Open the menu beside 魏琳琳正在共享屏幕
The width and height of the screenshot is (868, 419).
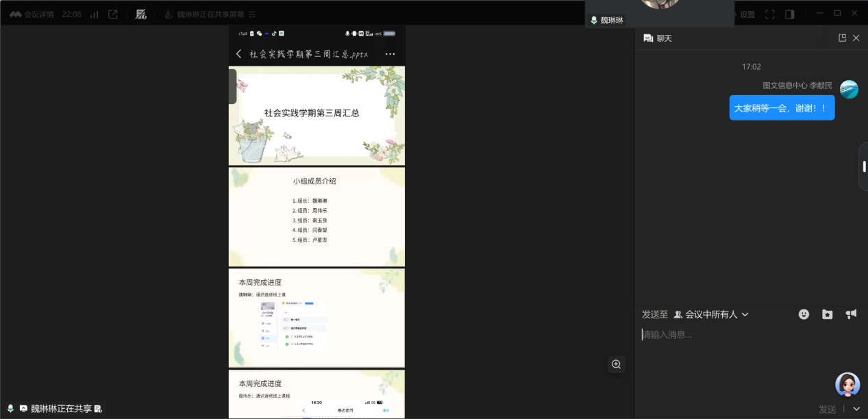252,14
